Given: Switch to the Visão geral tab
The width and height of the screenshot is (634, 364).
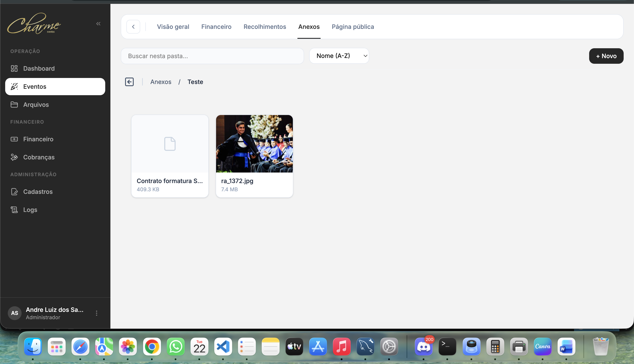Looking at the screenshot, I should 173,27.
